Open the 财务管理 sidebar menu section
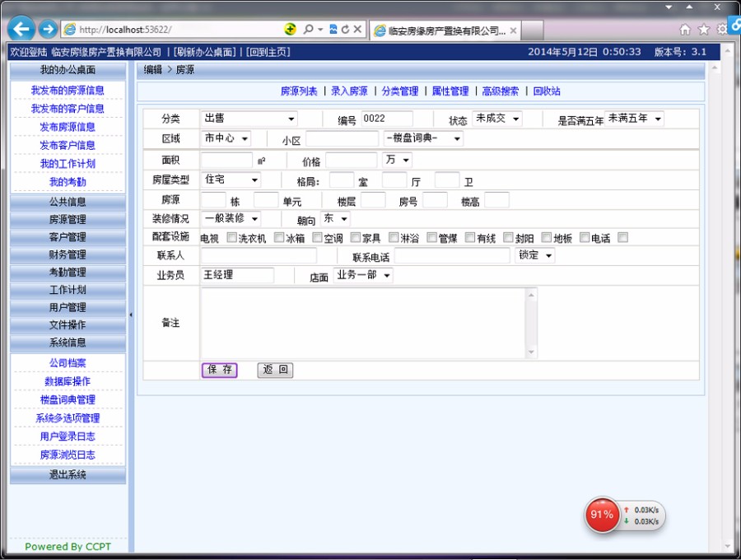741x560 pixels. click(x=68, y=254)
